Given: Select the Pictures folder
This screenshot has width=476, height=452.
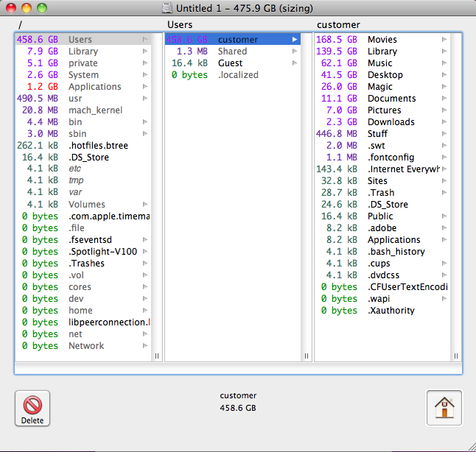Looking at the screenshot, I should coord(382,110).
